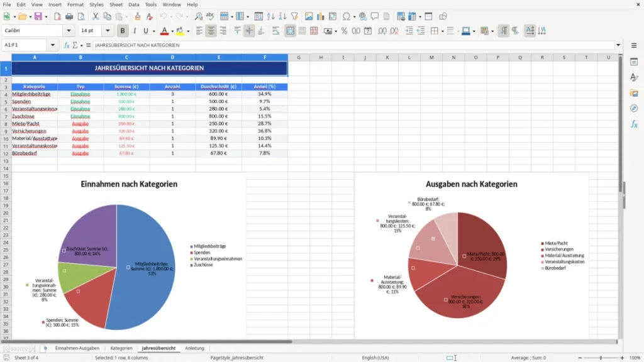Open the Borders dropdown arrow
The height and width of the screenshot is (362, 644).
(442, 31)
